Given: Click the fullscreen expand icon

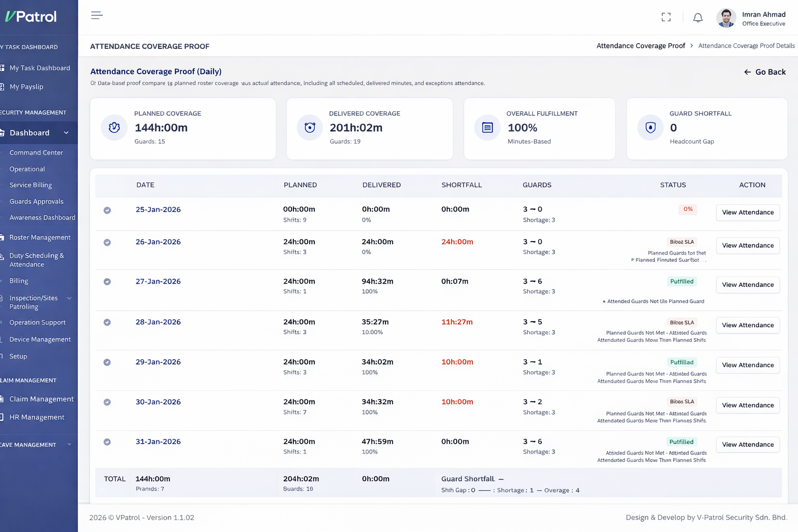Looking at the screenshot, I should [666, 17].
